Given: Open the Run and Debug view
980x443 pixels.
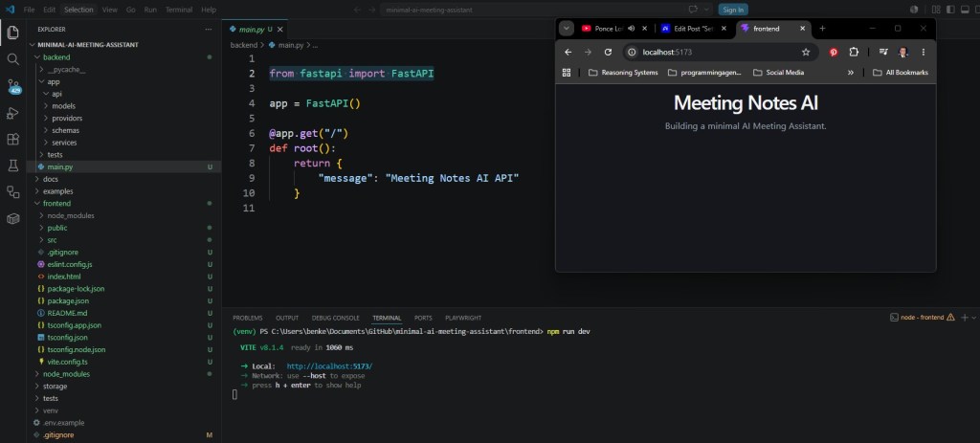Looking at the screenshot, I should click(12, 113).
